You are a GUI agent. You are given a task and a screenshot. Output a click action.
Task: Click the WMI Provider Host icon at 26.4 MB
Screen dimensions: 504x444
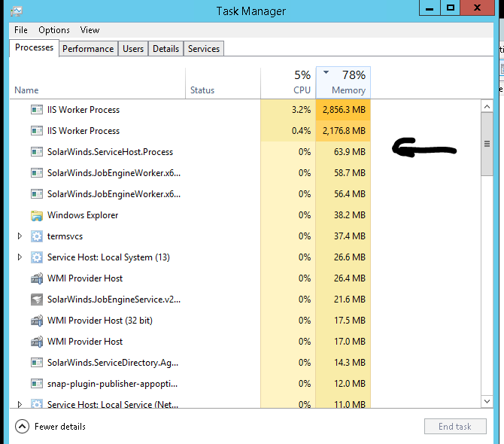pyautogui.click(x=37, y=278)
